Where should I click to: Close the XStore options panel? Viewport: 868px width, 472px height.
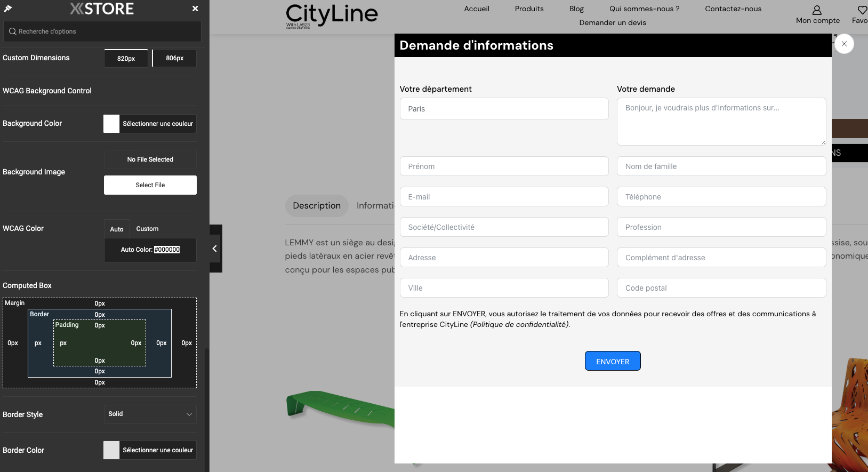pyautogui.click(x=195, y=9)
